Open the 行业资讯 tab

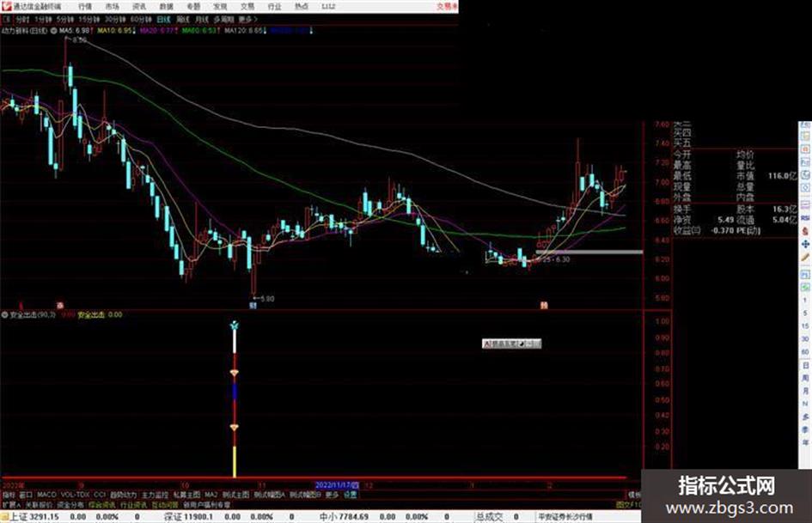(x=133, y=504)
